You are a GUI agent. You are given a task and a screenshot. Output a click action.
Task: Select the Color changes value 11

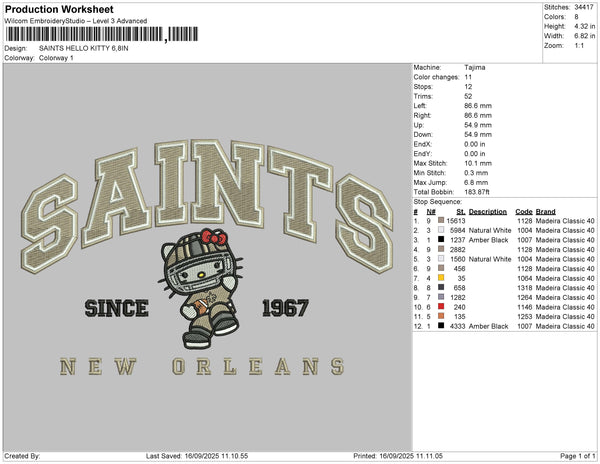(x=468, y=77)
